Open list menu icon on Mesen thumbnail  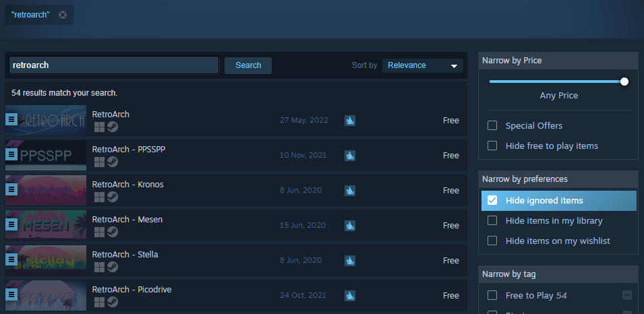click(11, 224)
